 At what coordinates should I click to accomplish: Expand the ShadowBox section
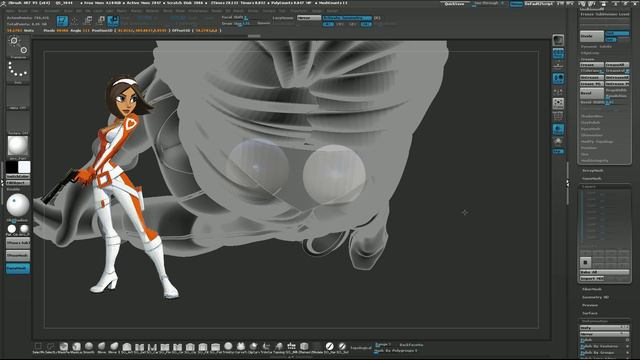click(x=592, y=116)
